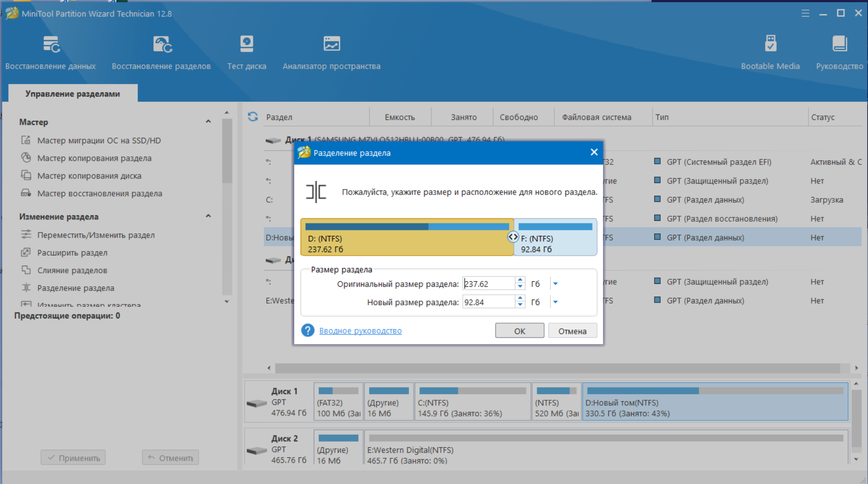Click the partition split slider handle
The height and width of the screenshot is (484, 868).
click(x=513, y=237)
